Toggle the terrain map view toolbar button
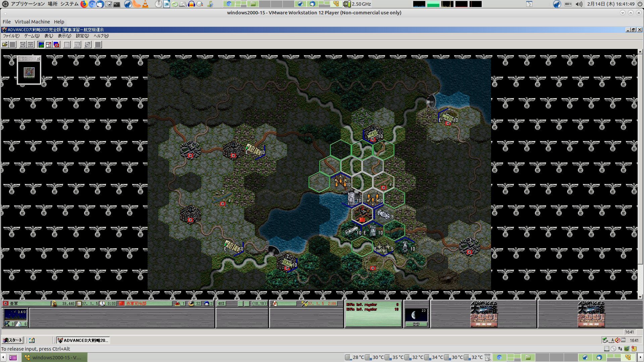 pos(41,45)
